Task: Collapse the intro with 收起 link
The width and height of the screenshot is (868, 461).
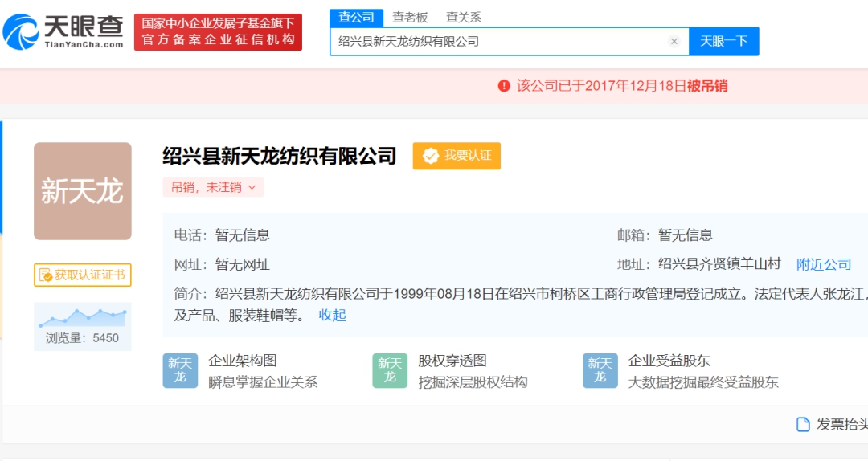Action: [x=332, y=316]
